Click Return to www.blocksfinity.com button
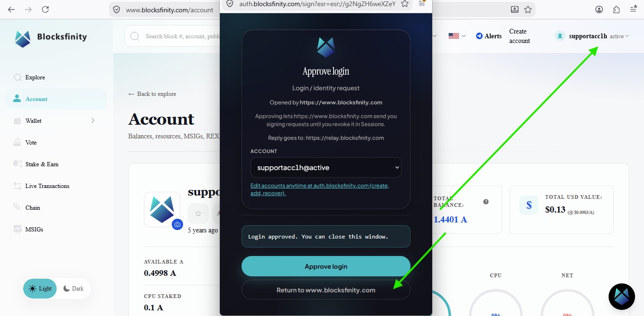The width and height of the screenshot is (644, 316). [326, 290]
